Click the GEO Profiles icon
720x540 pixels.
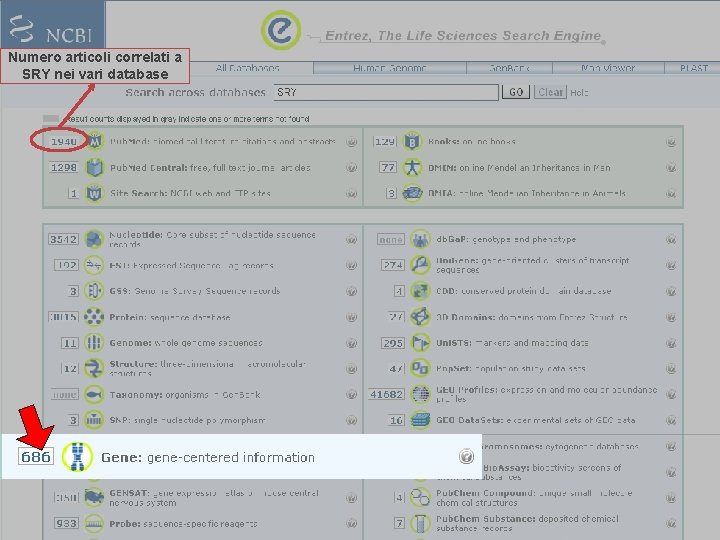(420, 394)
